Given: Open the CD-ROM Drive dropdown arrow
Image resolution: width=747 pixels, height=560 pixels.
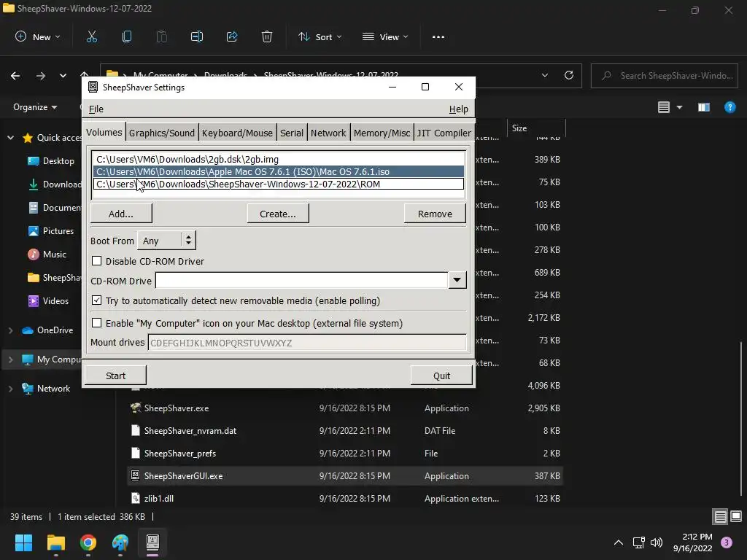Looking at the screenshot, I should [457, 280].
